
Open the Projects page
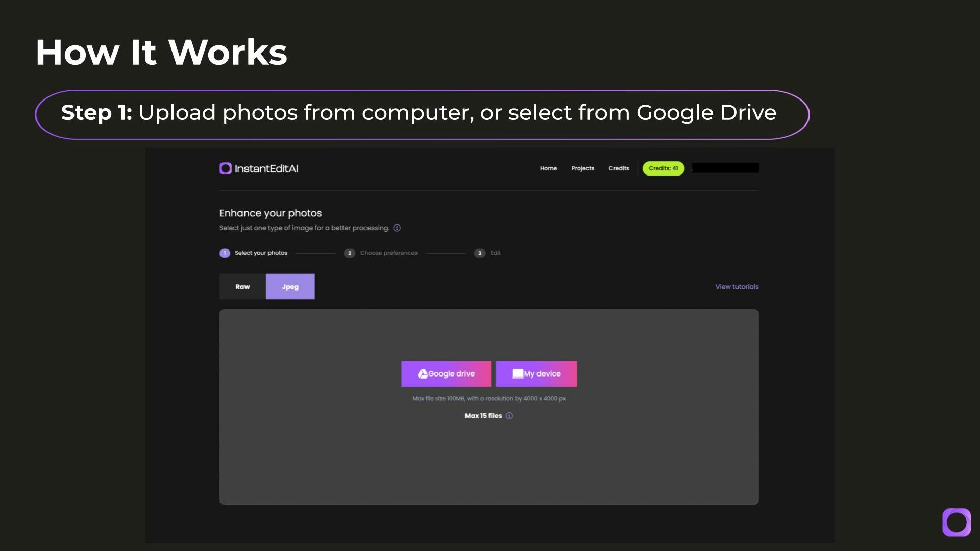[582, 168]
